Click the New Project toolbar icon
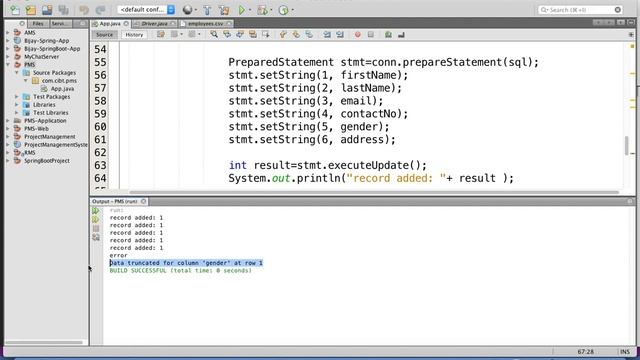The height and width of the screenshot is (360, 640). [x=31, y=10]
